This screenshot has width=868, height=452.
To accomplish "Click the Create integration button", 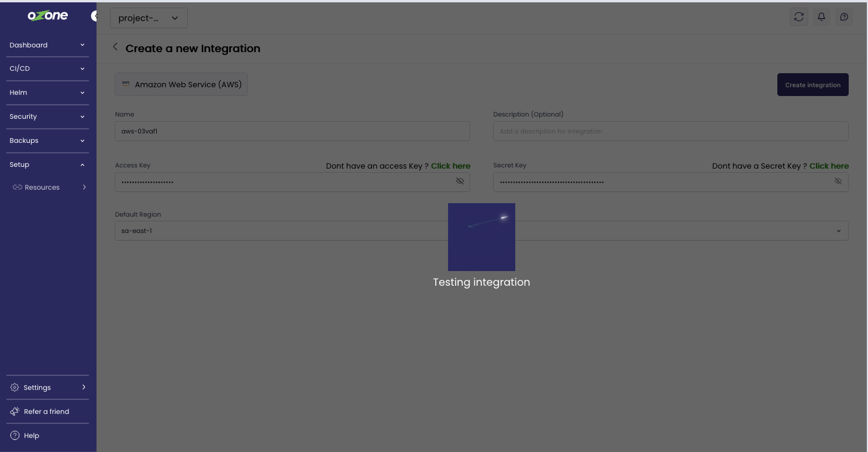I will point(812,85).
